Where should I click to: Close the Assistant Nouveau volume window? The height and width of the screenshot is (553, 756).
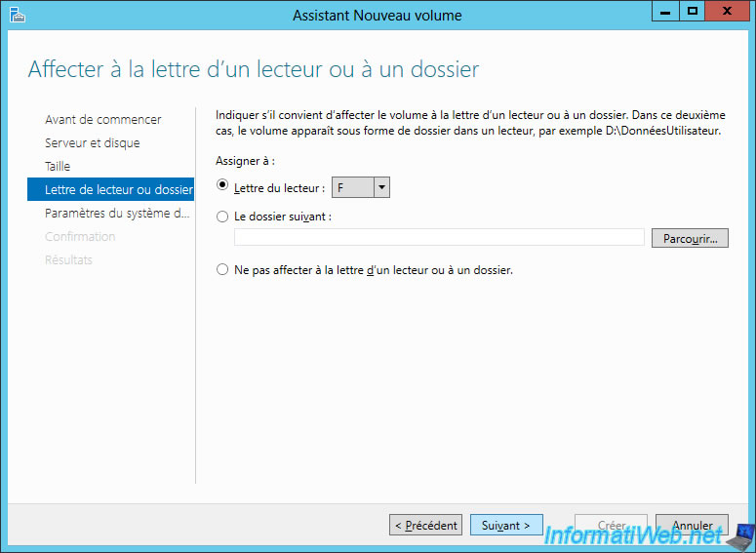coord(727,11)
